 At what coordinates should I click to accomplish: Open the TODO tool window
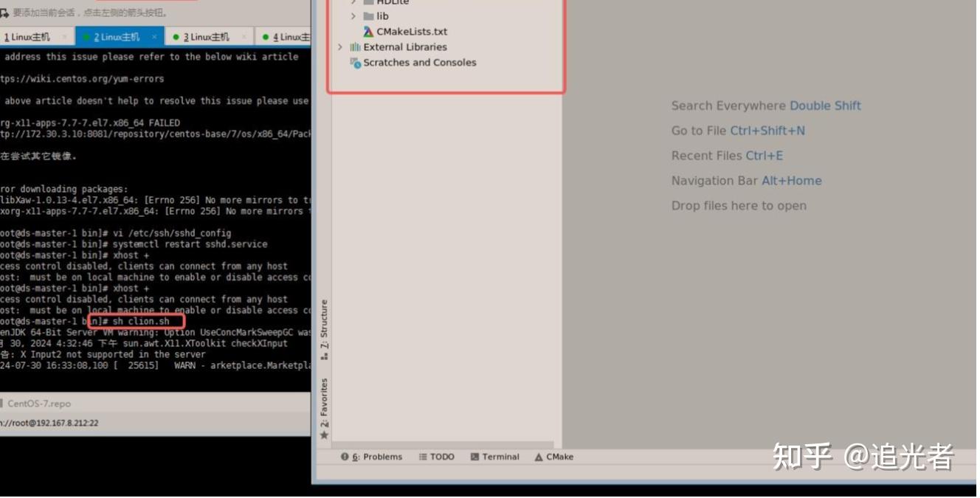[x=441, y=456]
